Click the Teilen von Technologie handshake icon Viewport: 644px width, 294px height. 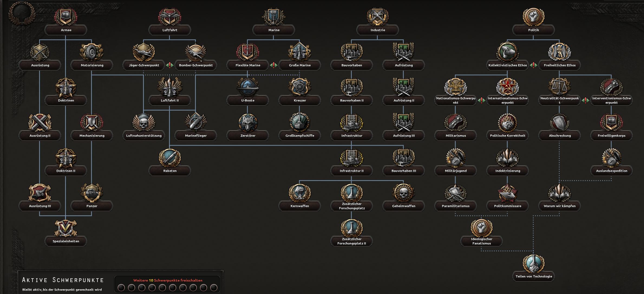coord(534,263)
